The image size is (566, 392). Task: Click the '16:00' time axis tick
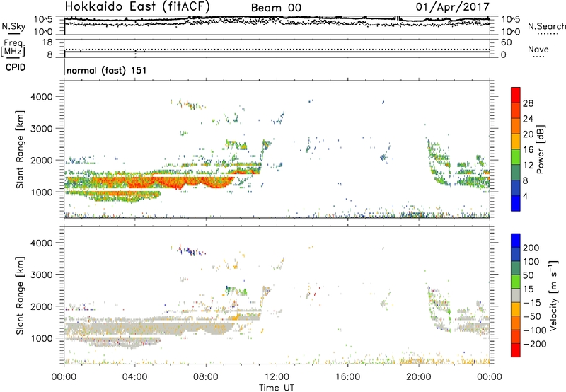(347, 377)
